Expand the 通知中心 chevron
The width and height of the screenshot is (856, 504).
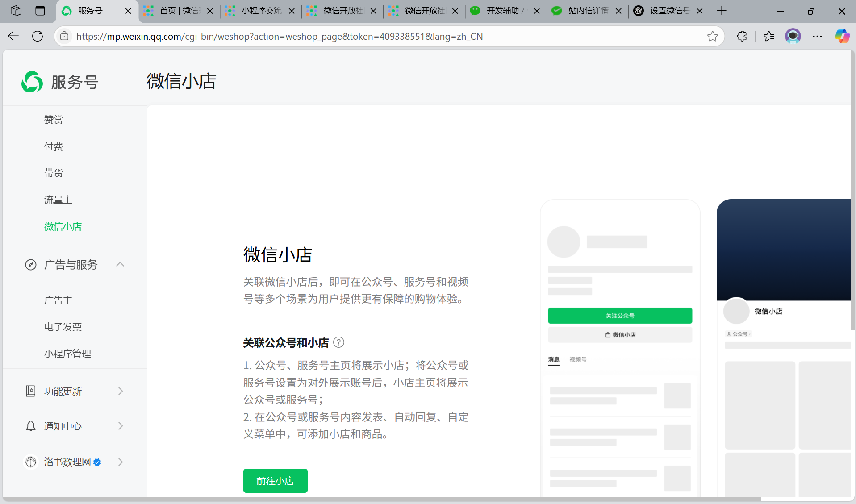pos(120,426)
